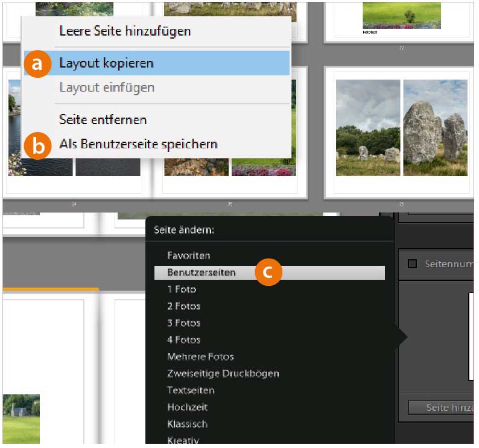479x448 pixels.
Task: Open 'Textseiten' layout category
Action: [191, 390]
